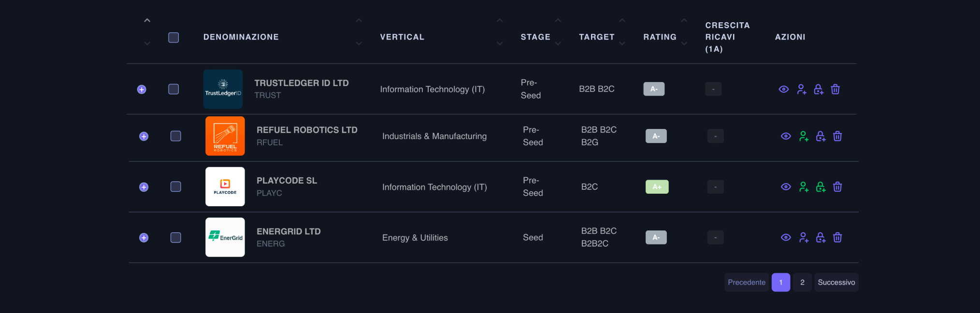Open the Refuel Robotics logo thumbnail

pos(225,136)
